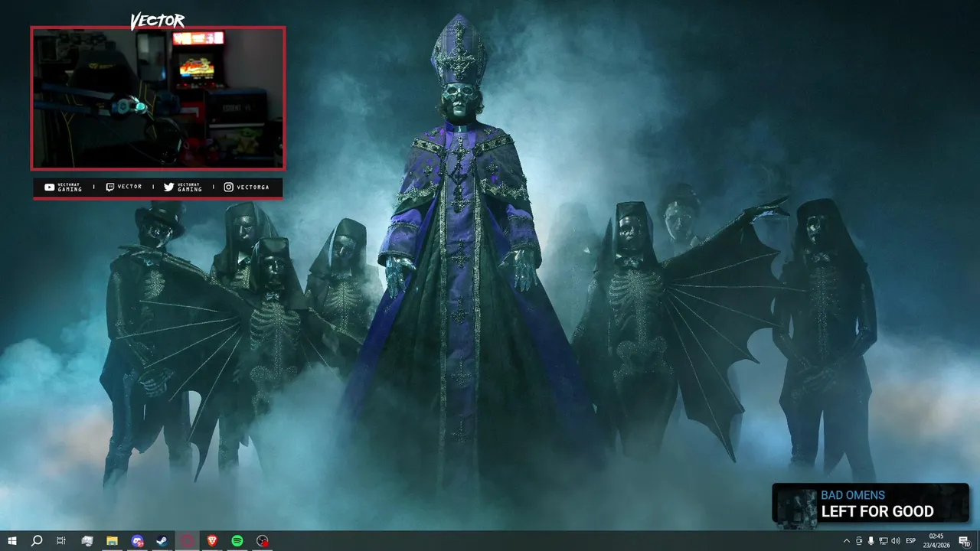Open Steam from the taskbar

pos(162,541)
